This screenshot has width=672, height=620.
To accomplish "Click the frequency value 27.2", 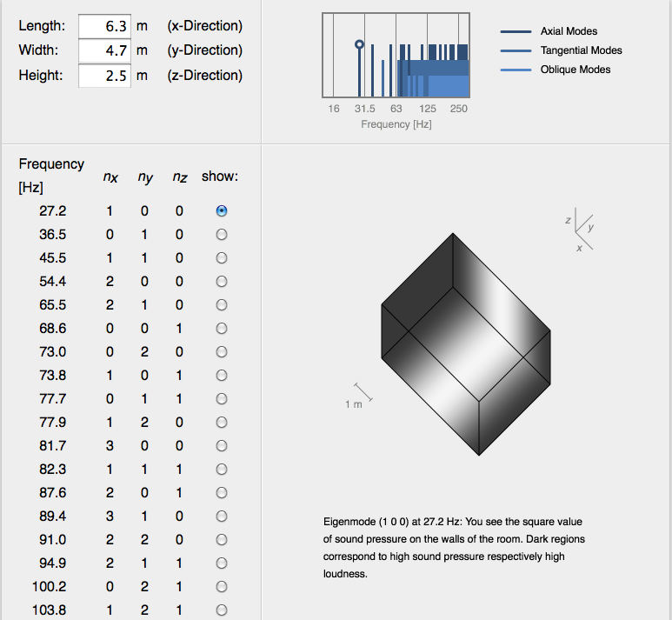I will coord(53,211).
